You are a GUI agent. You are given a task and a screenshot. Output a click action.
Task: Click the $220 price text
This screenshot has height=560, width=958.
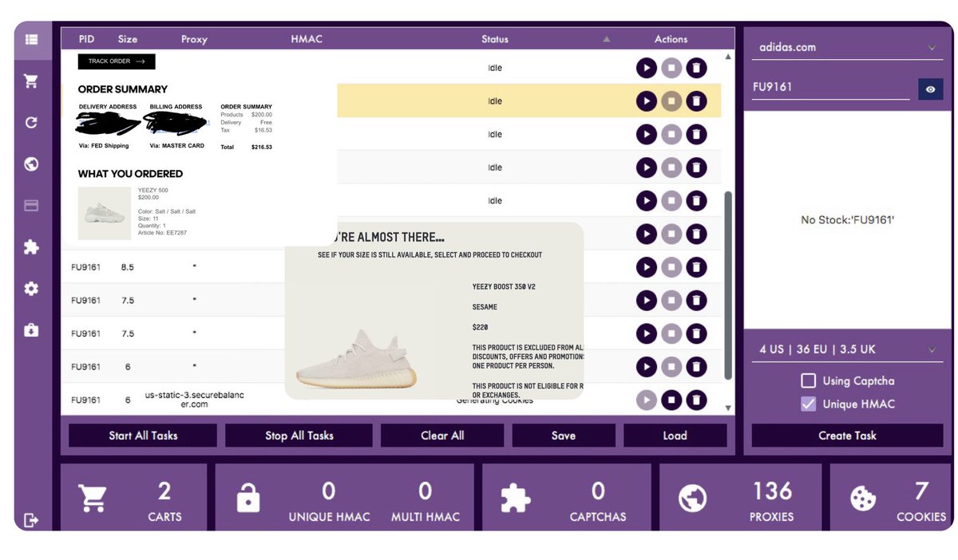click(481, 327)
